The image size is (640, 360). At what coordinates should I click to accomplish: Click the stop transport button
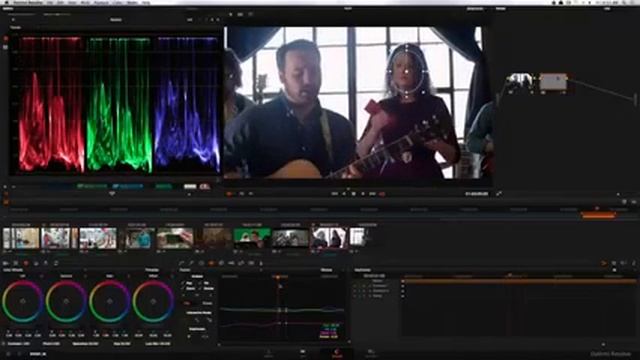pyautogui.click(x=353, y=194)
